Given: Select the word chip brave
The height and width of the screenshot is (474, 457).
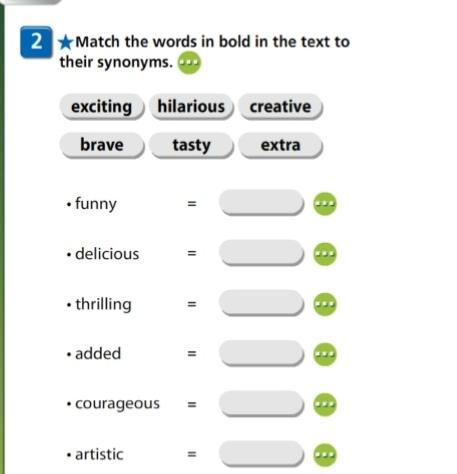Looking at the screenshot, I should coord(102,145).
